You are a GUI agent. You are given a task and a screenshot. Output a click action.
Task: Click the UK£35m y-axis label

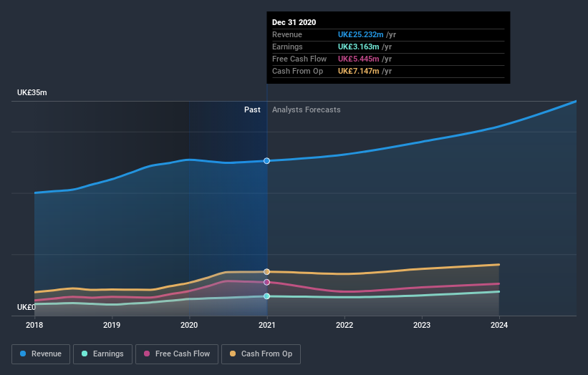[32, 92]
